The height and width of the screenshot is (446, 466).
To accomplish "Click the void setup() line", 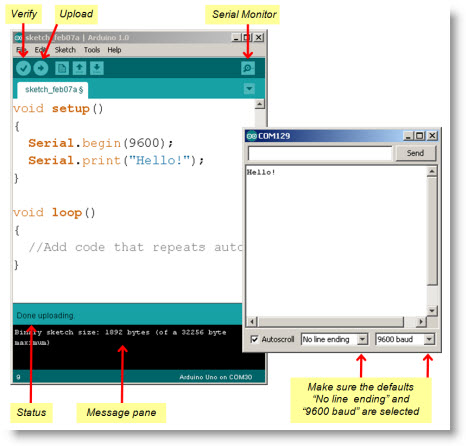I will (58, 109).
